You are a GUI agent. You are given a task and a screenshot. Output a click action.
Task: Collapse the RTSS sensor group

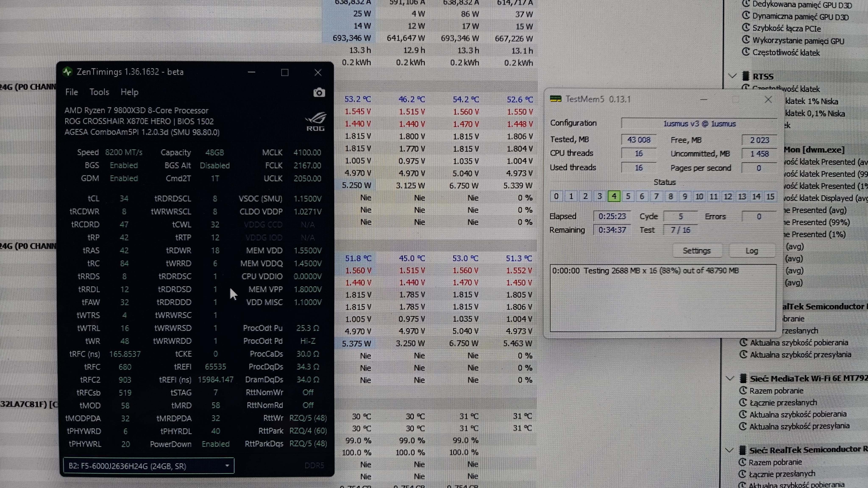click(732, 76)
